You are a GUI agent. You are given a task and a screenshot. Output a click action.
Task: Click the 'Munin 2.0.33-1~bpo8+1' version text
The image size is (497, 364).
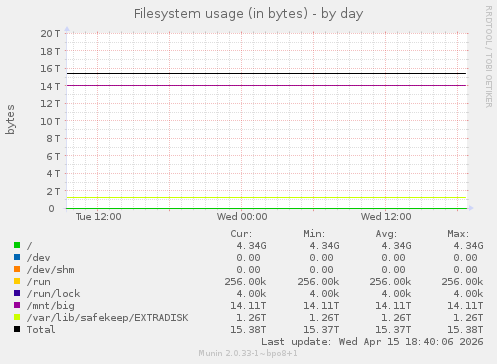pos(248,353)
